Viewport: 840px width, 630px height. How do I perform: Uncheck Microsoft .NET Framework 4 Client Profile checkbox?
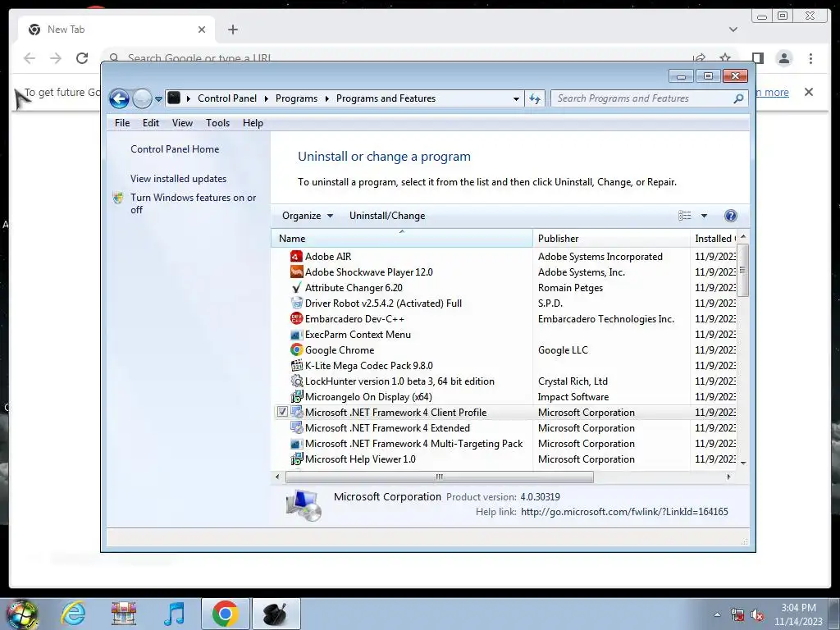(x=282, y=412)
